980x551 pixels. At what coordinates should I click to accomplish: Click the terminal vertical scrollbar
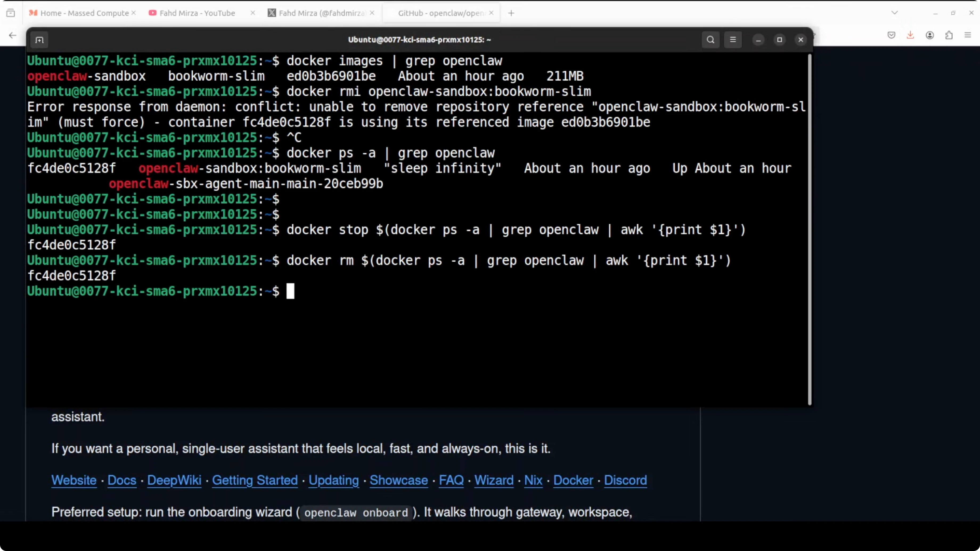tap(810, 228)
